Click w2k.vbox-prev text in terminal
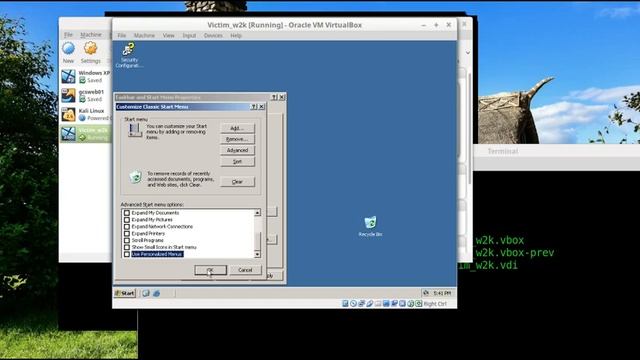 515,253
